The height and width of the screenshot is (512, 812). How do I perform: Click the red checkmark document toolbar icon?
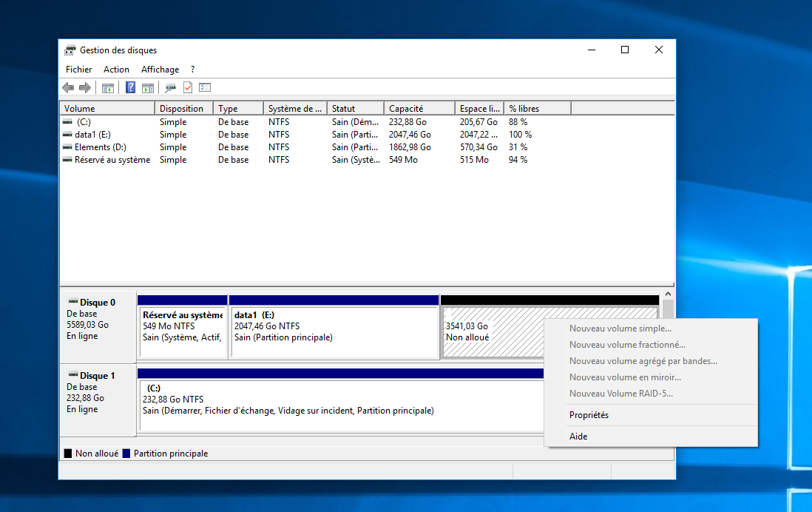tap(188, 88)
